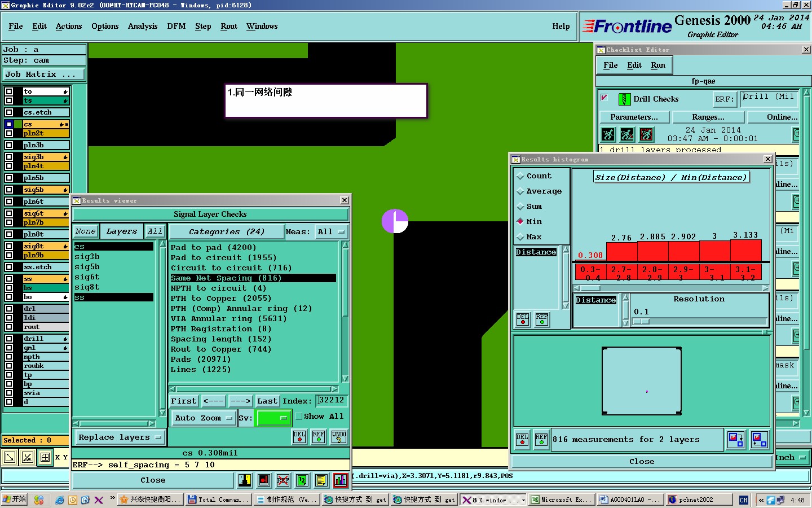Open the Actions menu
Screen dimensions: 812x508
[69, 26]
